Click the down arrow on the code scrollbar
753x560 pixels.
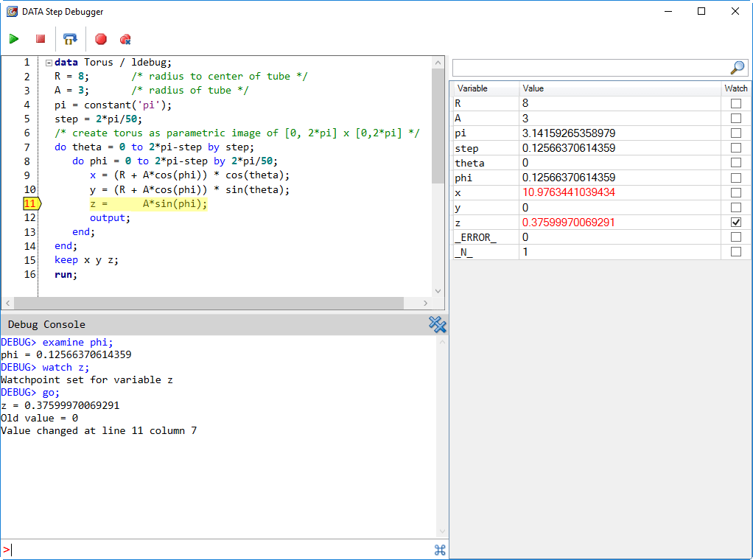click(x=439, y=290)
